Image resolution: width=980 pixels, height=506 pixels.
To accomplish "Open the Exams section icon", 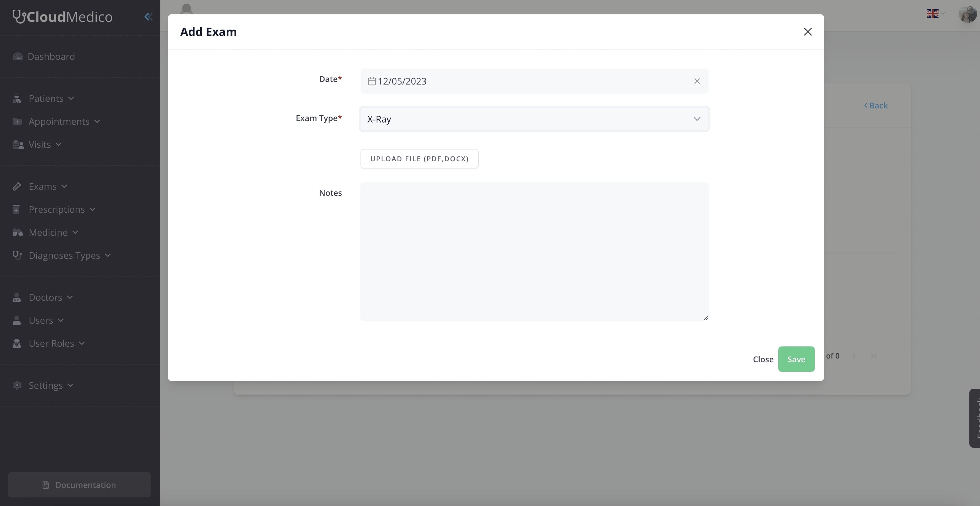I will (x=18, y=186).
